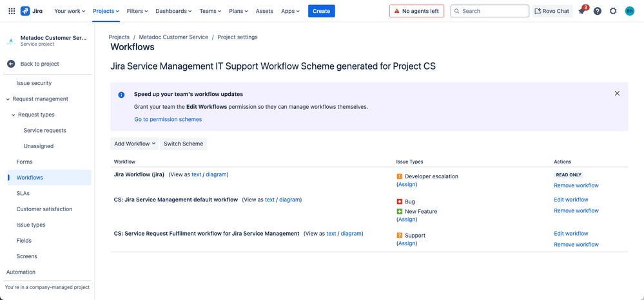Screen dimensions: 644x300
Task: Focus the Search input field
Action: pyautogui.click(x=489, y=11)
